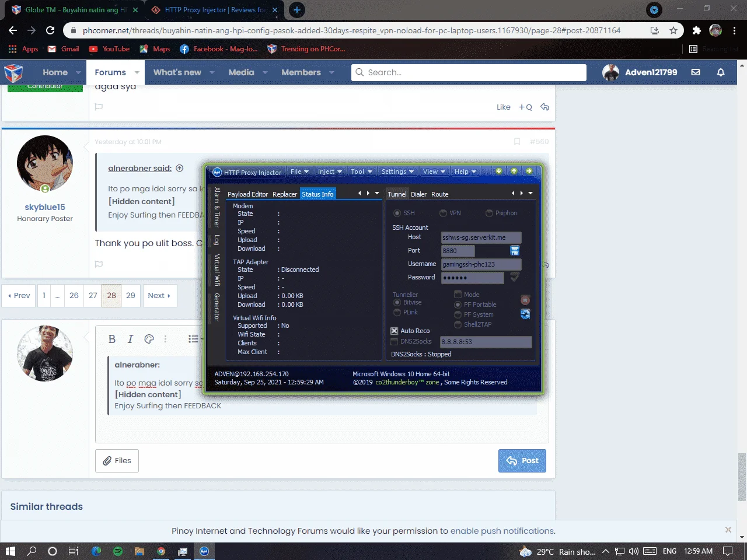Expand the Tunnel panel tab list dropdown
Viewport: 747px width, 560px height.
(530, 193)
